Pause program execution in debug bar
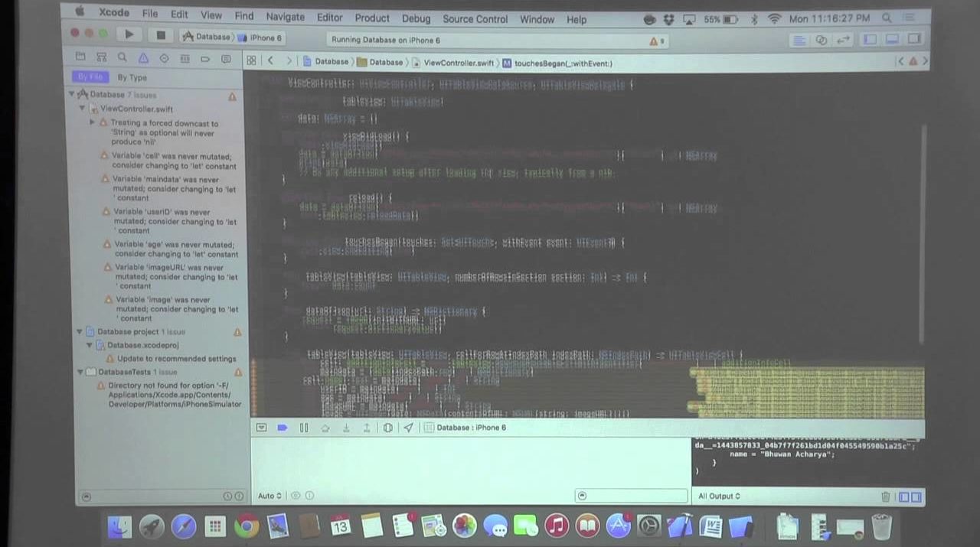Viewport: 980px width, 547px height. [304, 428]
